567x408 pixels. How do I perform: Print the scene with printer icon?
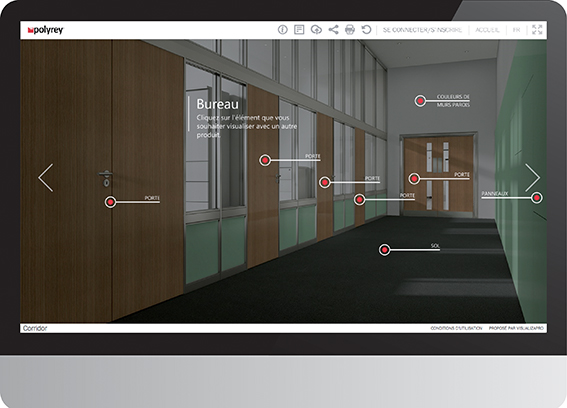350,30
